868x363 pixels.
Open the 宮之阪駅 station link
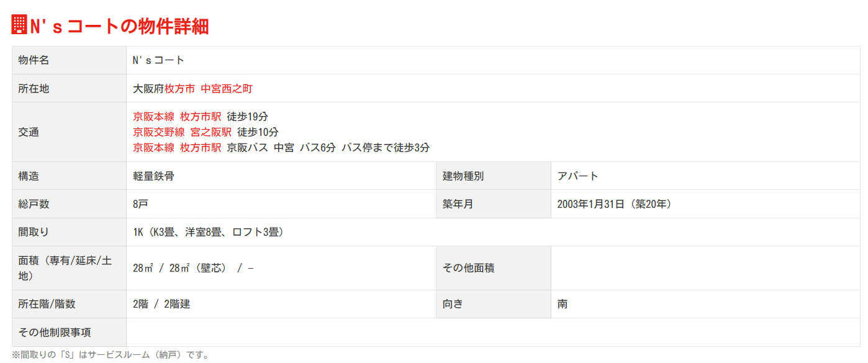click(x=211, y=132)
